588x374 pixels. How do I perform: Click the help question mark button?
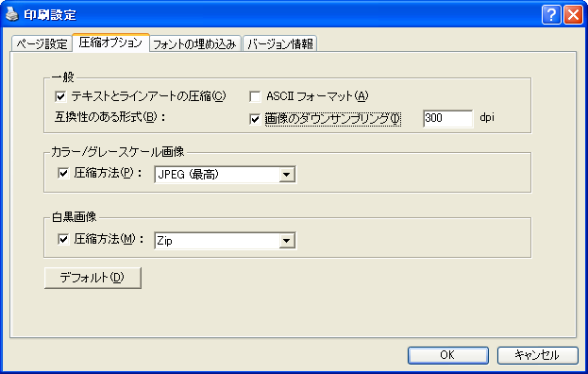[551, 15]
